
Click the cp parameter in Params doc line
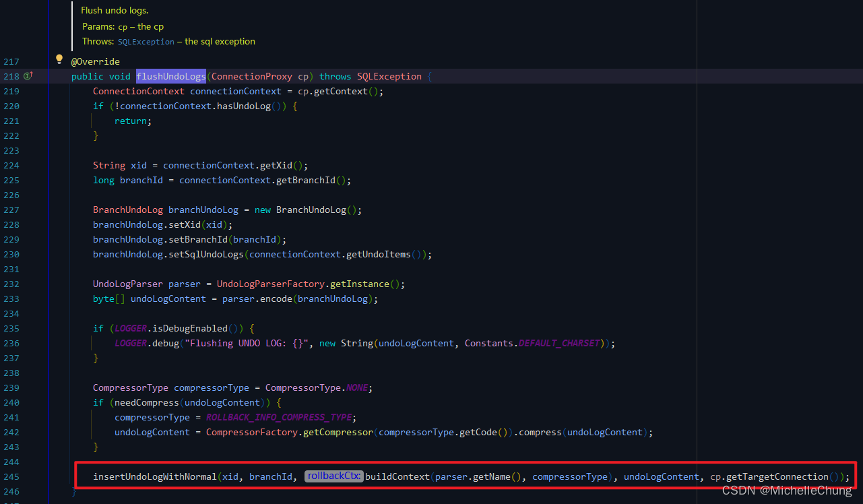pyautogui.click(x=123, y=27)
